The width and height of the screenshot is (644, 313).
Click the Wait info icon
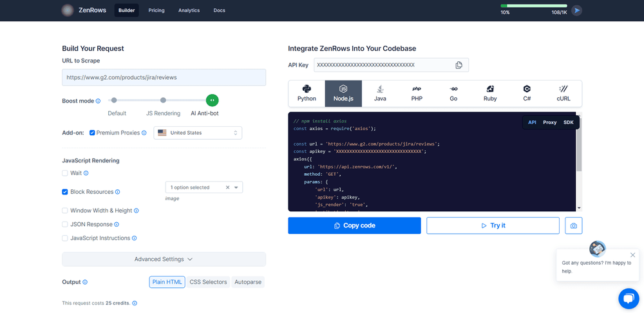click(86, 173)
